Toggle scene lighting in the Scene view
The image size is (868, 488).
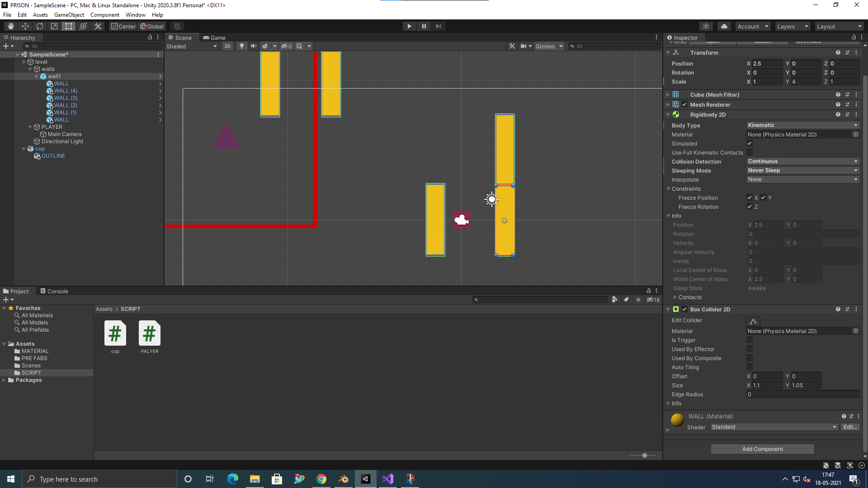[242, 46]
